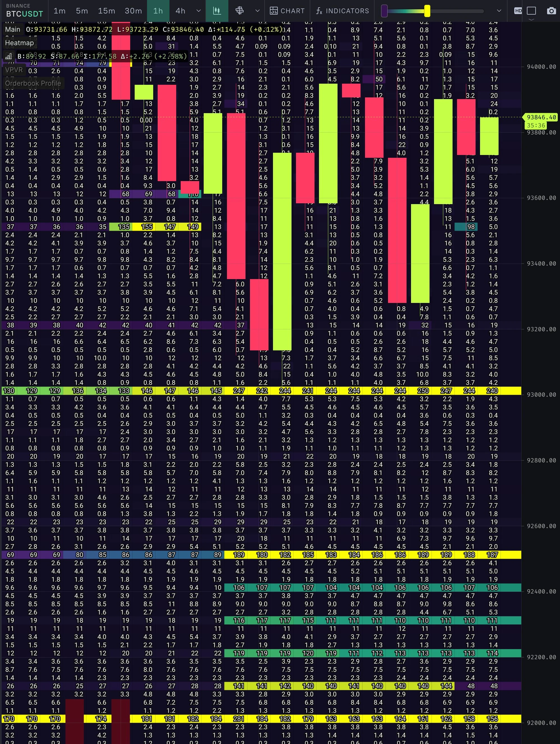Screen dimensions: 560x744
Task: Open the CHART settings button
Action: click(287, 11)
